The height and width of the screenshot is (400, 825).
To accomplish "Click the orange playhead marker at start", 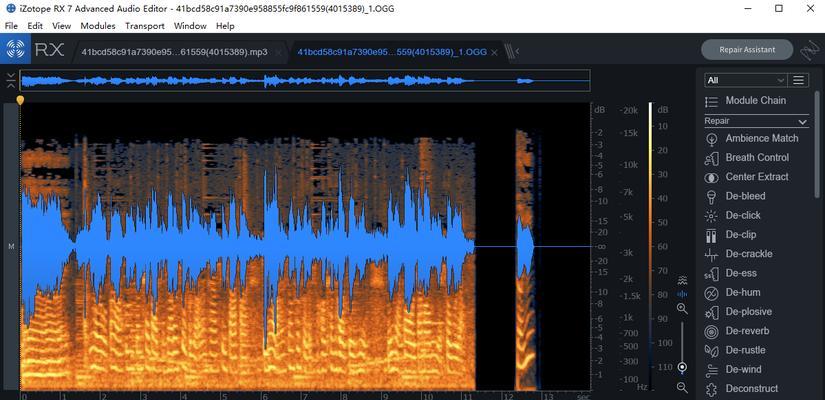I will (x=20, y=99).
